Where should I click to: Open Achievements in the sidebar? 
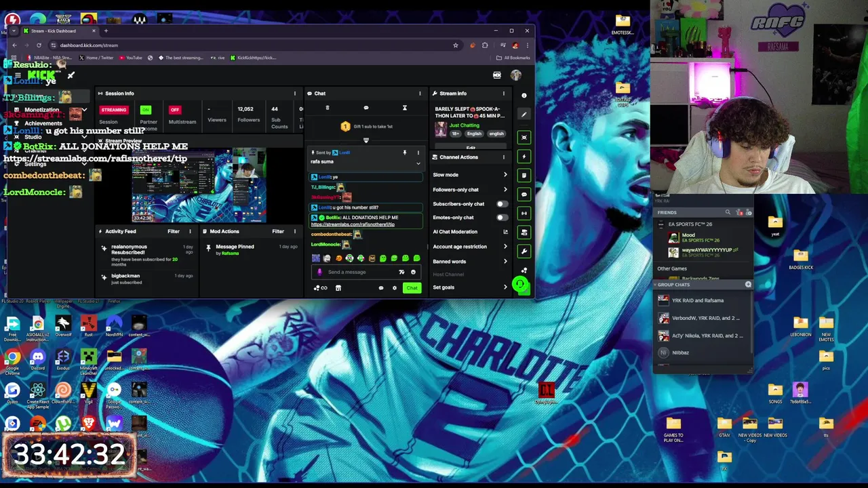tap(43, 123)
